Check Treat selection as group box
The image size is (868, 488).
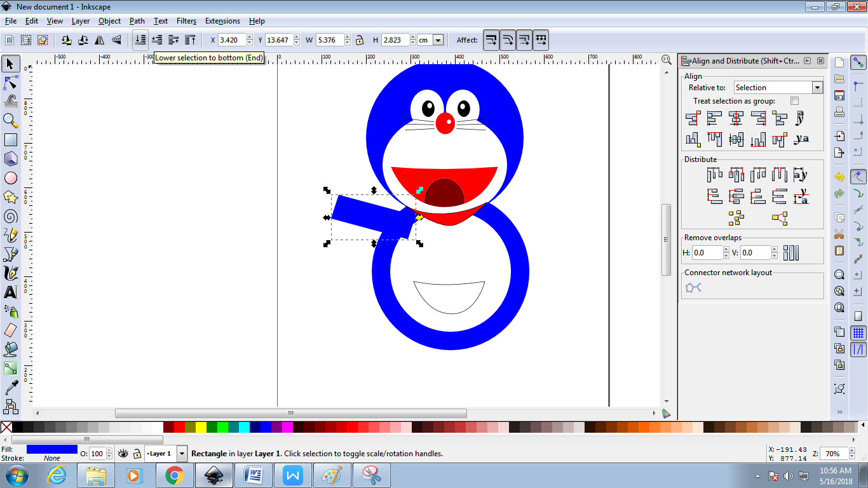794,101
